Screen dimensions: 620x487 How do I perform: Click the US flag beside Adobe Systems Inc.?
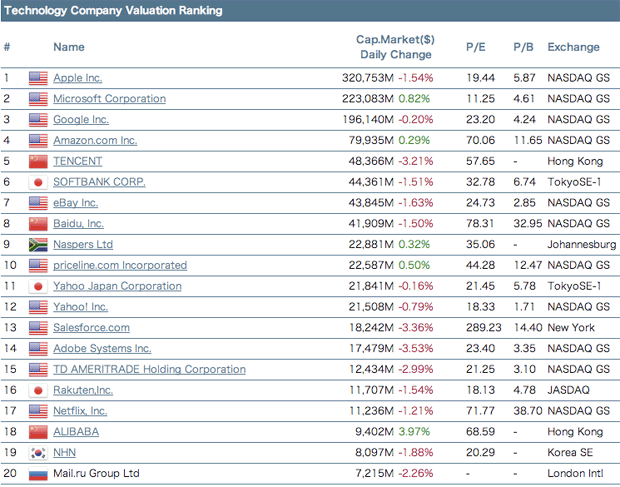[38, 349]
